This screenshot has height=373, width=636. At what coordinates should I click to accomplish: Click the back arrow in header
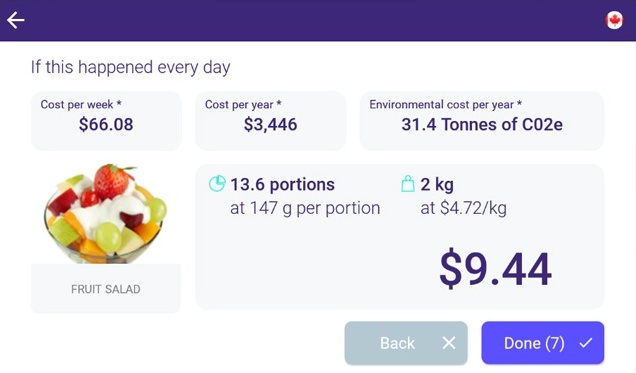pos(16,20)
